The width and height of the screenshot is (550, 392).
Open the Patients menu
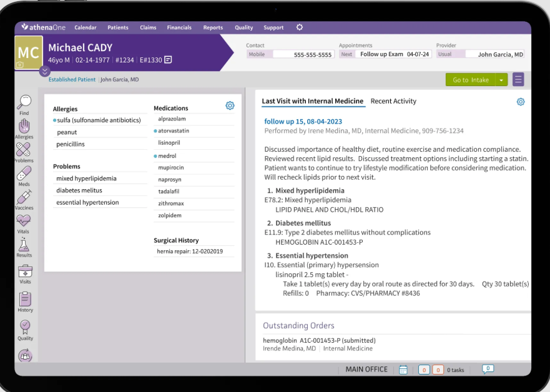click(x=118, y=27)
